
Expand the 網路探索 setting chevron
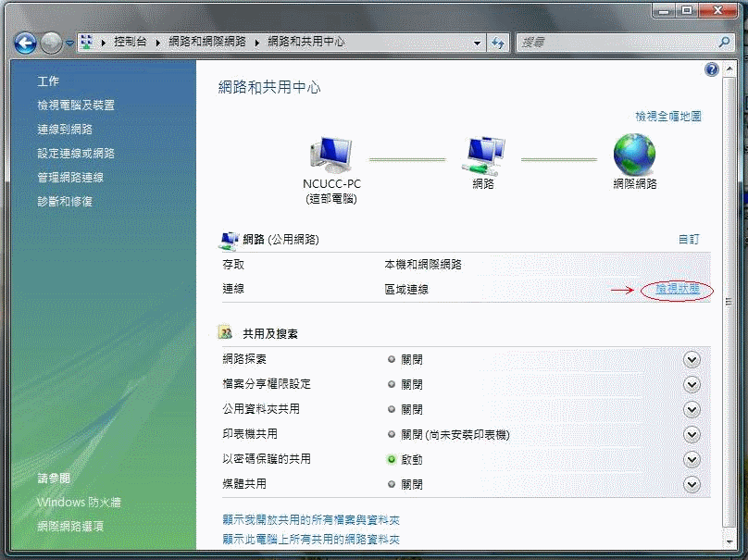click(x=691, y=359)
